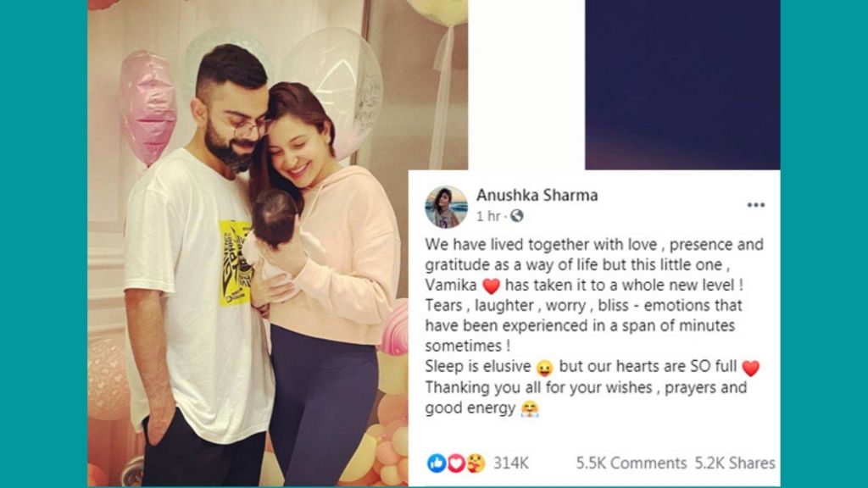The height and width of the screenshot is (488, 868).
Task: Click the red heart after "SO full"
Action: [751, 368]
